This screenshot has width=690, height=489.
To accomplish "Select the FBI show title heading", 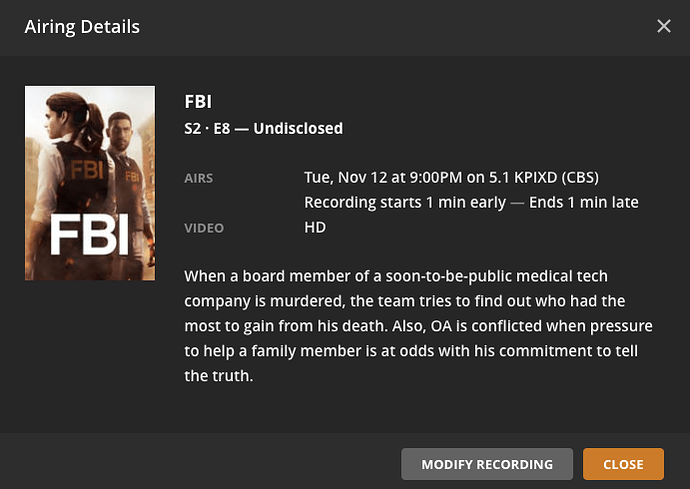I will (x=198, y=101).
